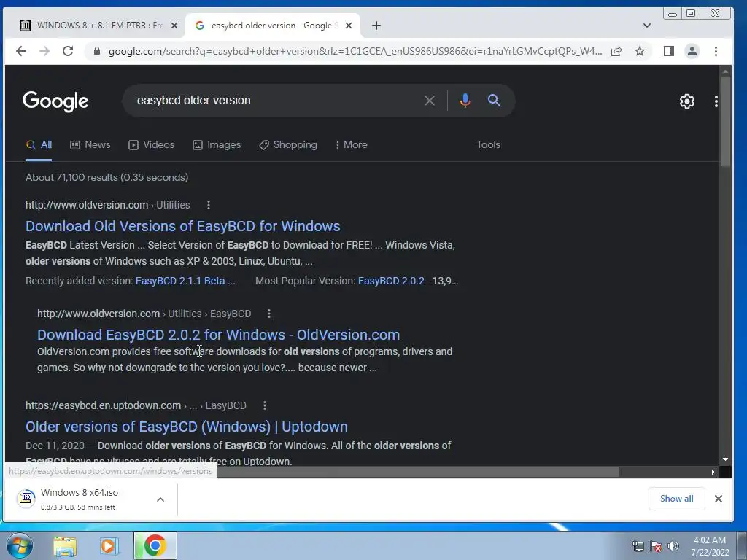Start voice search with the microphone icon
Image resolution: width=747 pixels, height=560 pixels.
click(465, 101)
